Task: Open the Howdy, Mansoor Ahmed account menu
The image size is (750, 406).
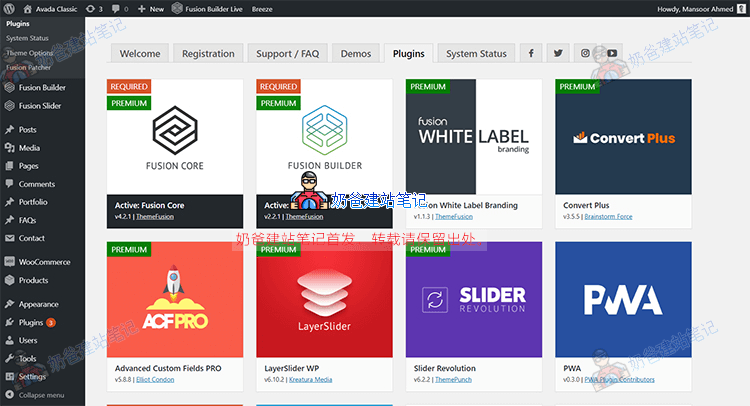Action: click(x=698, y=8)
